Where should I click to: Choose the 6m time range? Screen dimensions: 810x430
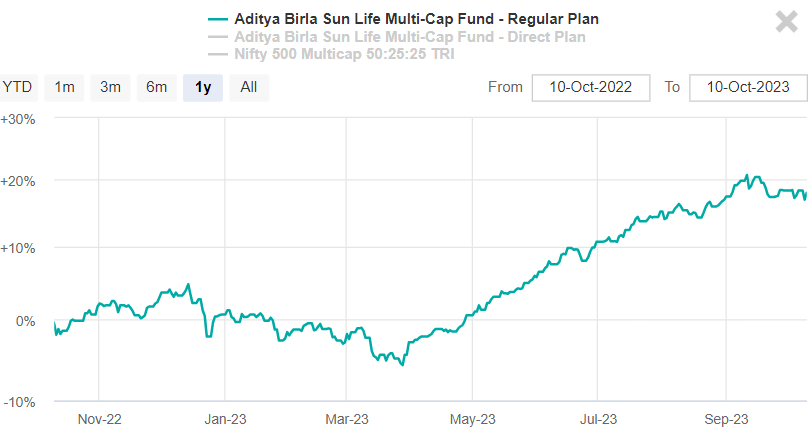click(x=156, y=87)
